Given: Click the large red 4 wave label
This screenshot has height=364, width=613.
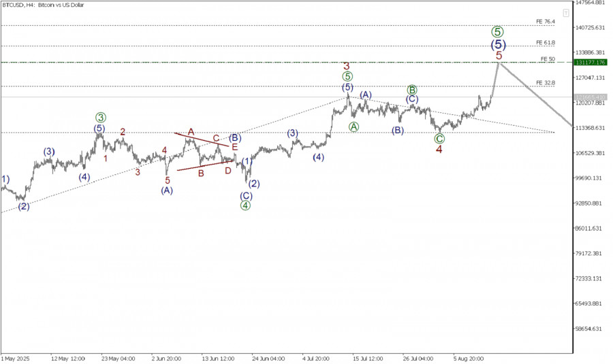Looking at the screenshot, I should click(439, 150).
